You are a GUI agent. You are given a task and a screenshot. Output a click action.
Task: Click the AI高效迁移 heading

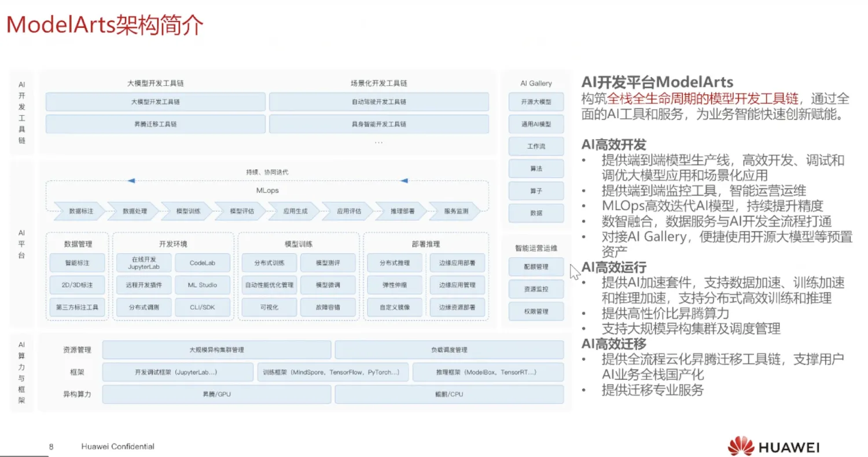tap(614, 345)
